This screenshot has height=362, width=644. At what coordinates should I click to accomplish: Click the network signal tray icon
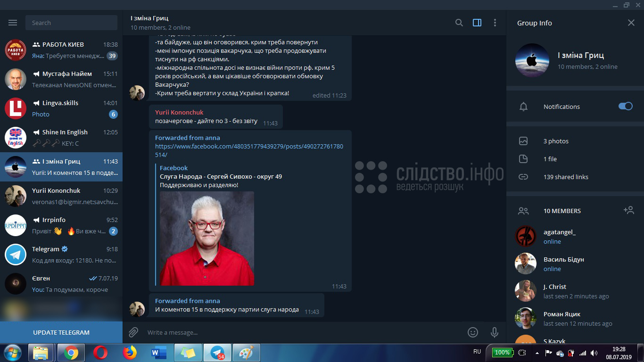coord(583,353)
